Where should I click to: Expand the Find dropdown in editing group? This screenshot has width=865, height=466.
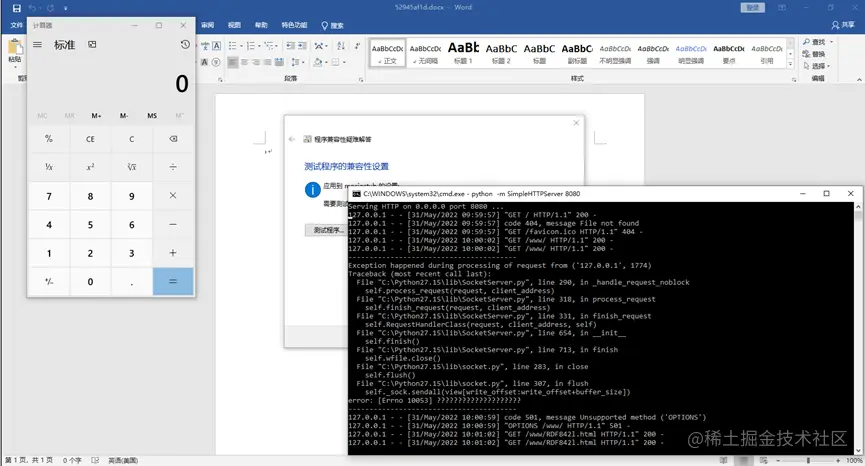coord(831,42)
